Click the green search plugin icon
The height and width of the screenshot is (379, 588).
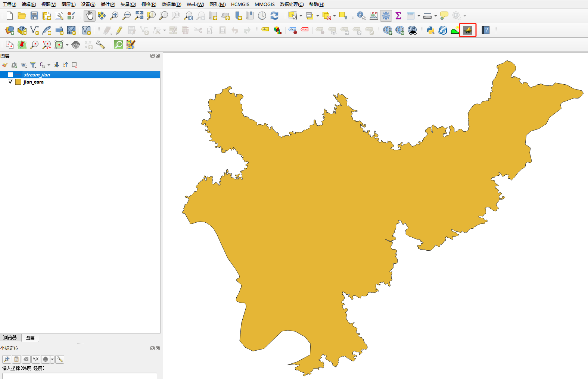click(119, 45)
